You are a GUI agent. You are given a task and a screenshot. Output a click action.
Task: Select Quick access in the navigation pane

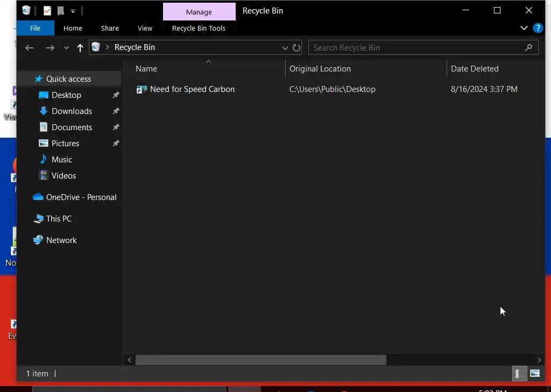[x=68, y=79]
